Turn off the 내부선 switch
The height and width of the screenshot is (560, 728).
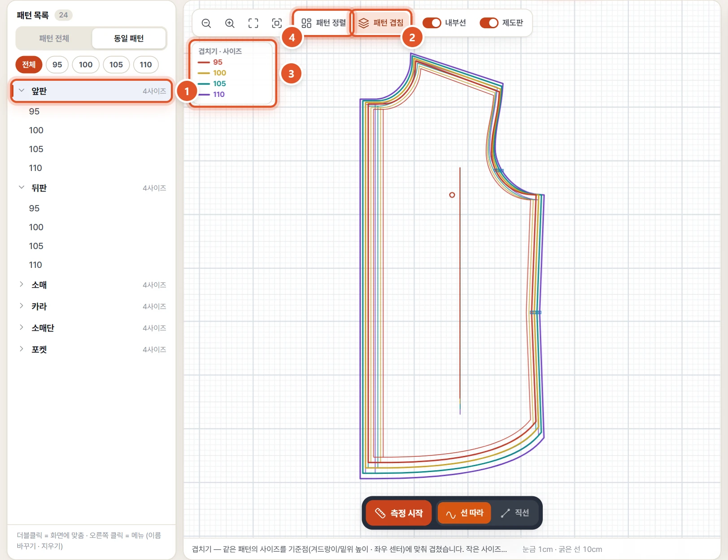point(432,23)
